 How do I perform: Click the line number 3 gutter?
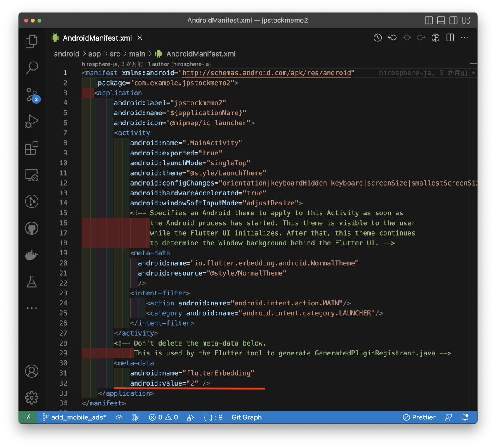65,93
